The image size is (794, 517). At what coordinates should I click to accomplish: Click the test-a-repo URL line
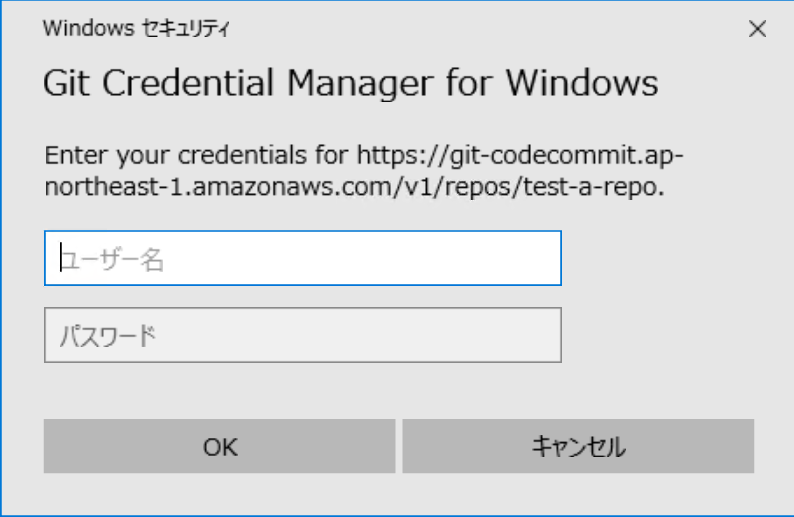pyautogui.click(x=356, y=186)
